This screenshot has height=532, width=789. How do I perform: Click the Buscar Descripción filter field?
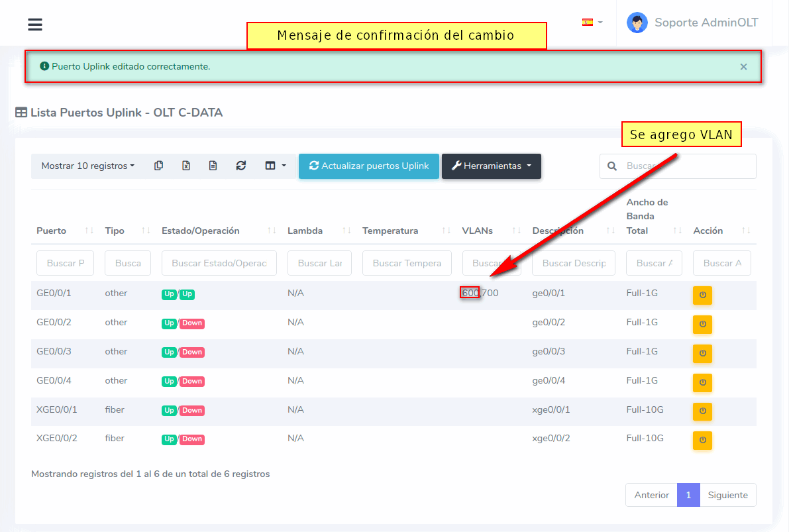tap(573, 263)
